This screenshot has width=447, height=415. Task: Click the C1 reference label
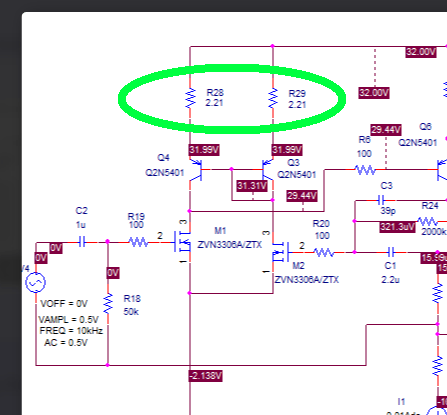pyautogui.click(x=390, y=266)
